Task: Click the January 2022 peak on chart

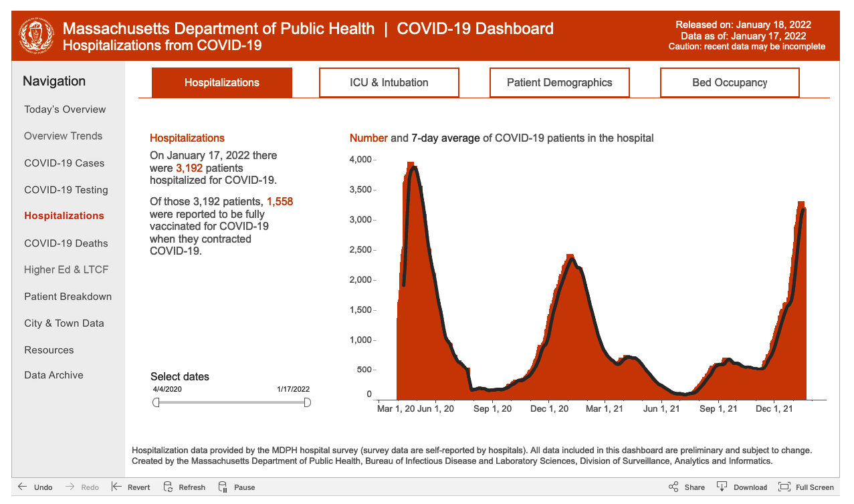Action: pos(801,204)
